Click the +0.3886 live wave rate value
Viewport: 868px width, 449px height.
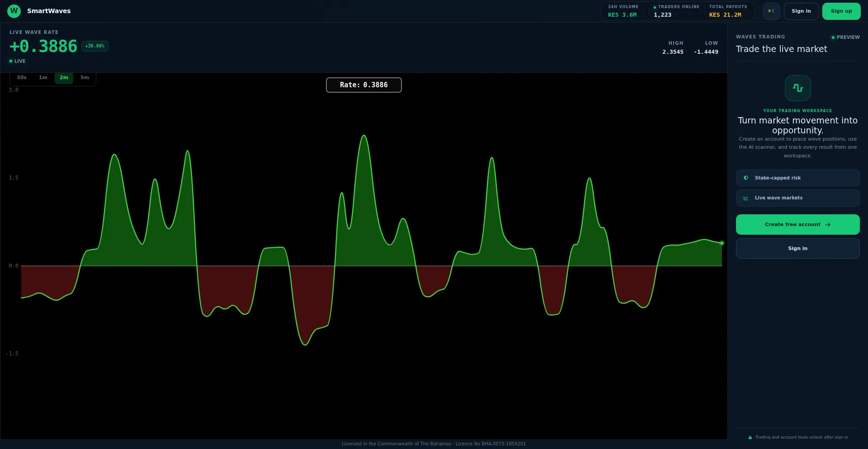point(43,46)
